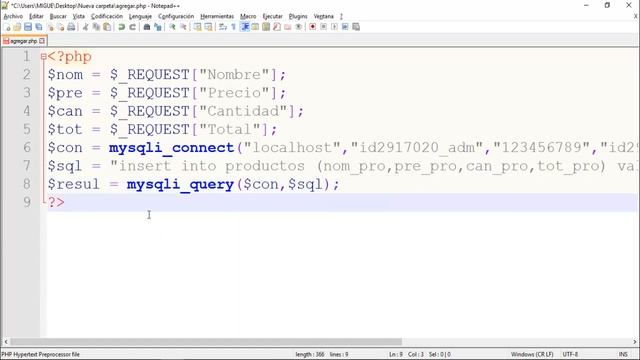Screen dimensions: 640x360
Task: Toggle synchronize horizontal scrolling icon
Action: (208, 27)
